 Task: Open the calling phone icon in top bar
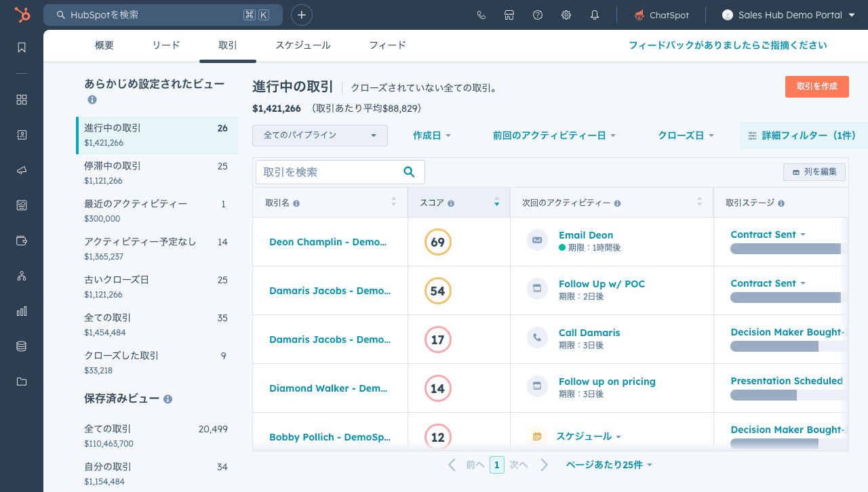(481, 15)
